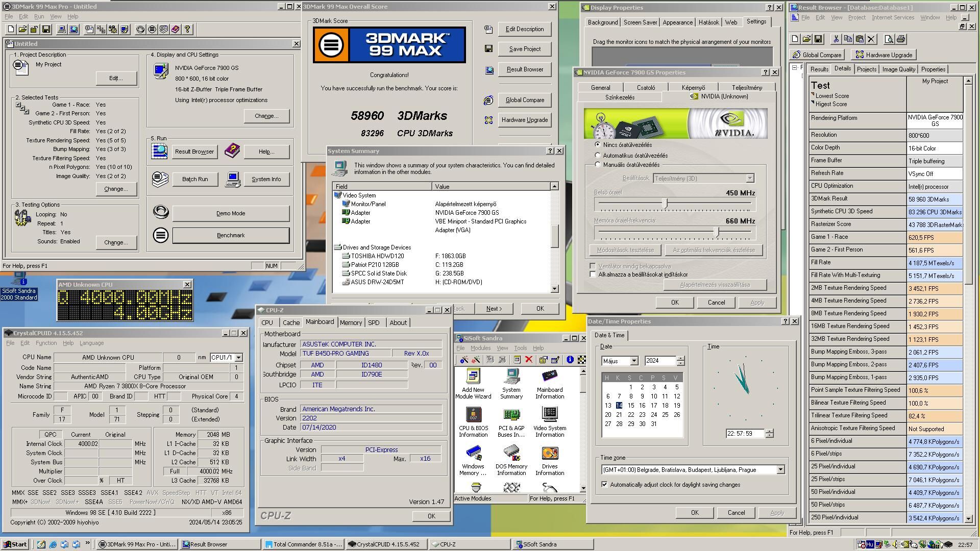Click the yellow question mark help icon in 3DMark toolbar

(187, 30)
